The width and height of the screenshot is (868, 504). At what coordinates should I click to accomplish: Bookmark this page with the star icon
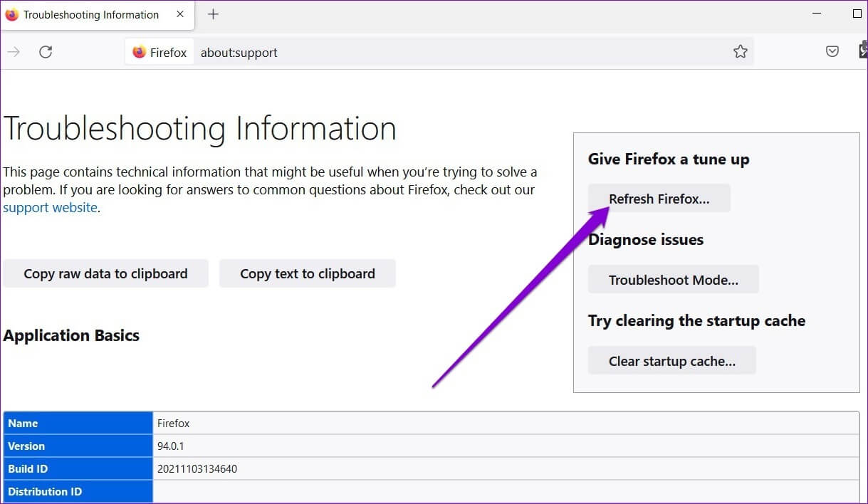741,52
